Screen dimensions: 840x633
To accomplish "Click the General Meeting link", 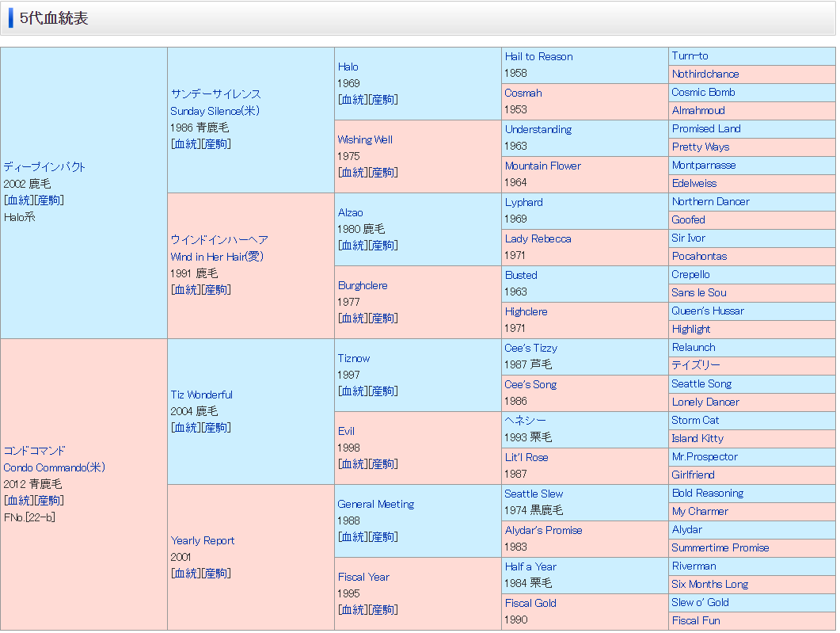I will [376, 505].
